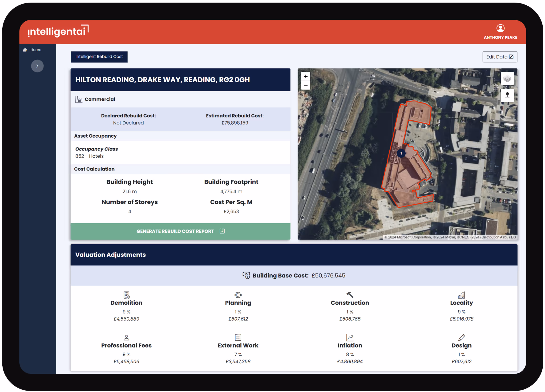Click the Valuation Adjustments header
545x392 pixels.
tap(111, 255)
